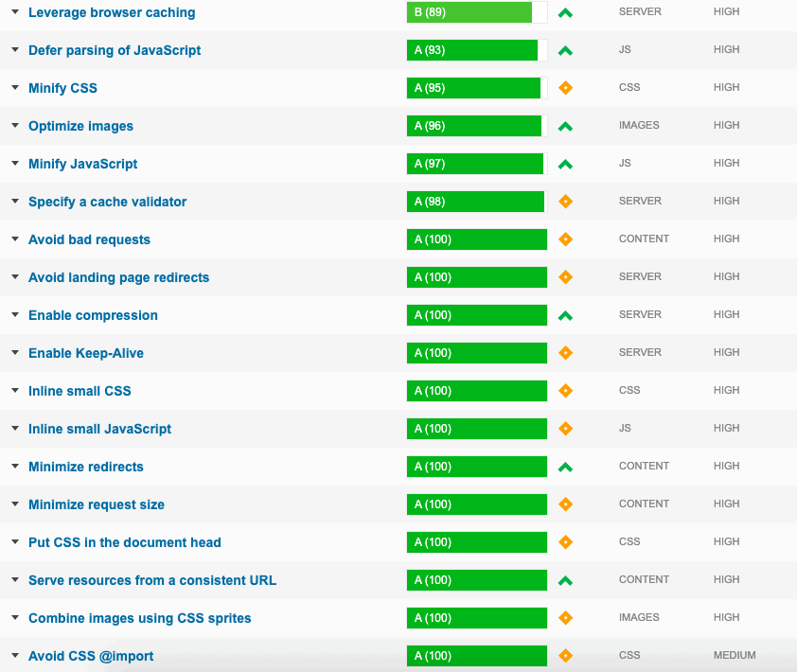Expand the Combine images using CSS sprites arrow

(x=15, y=618)
